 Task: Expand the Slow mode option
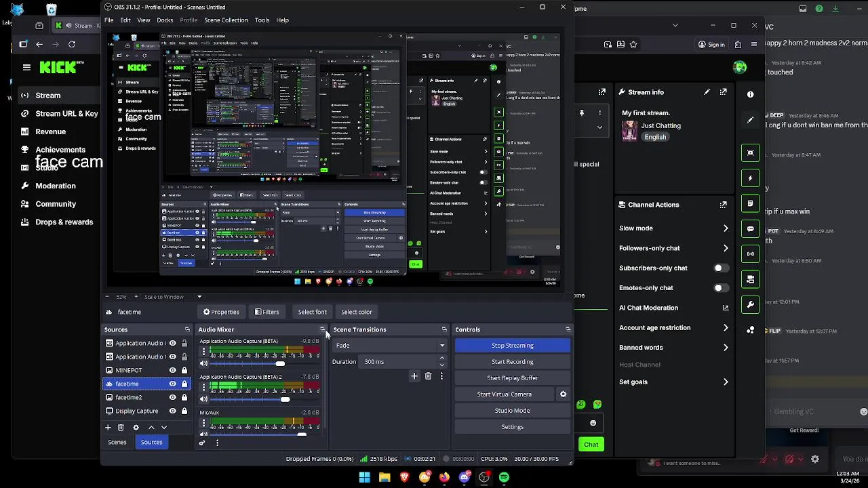coord(726,228)
